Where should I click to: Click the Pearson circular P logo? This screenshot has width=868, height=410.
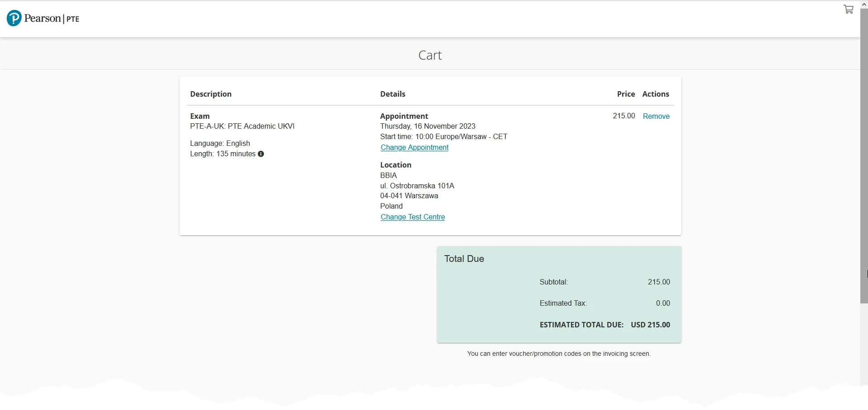click(14, 19)
